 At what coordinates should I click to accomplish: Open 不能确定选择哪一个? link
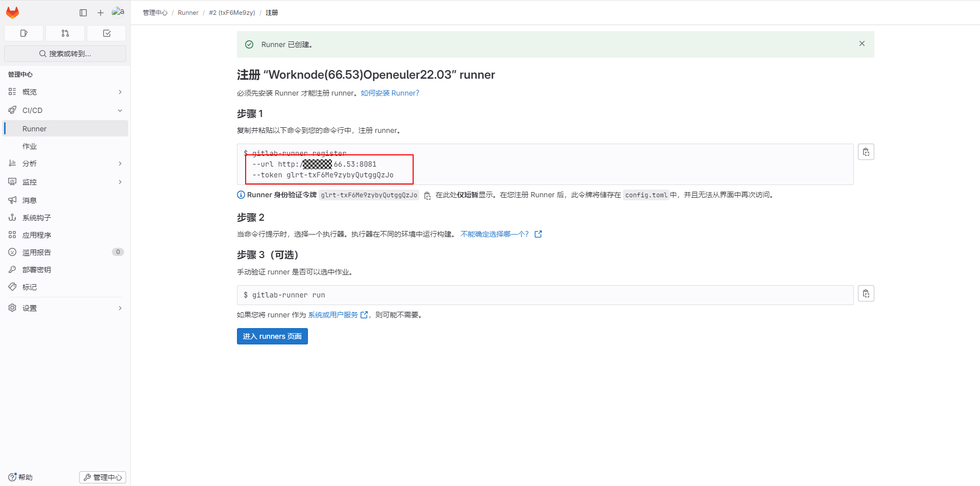pyautogui.click(x=501, y=234)
